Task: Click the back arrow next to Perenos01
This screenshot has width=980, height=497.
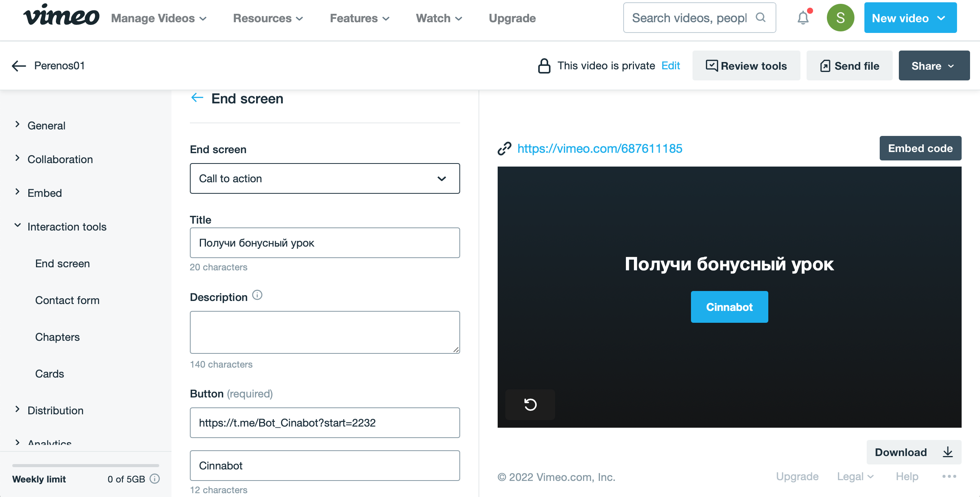Action: pos(19,66)
